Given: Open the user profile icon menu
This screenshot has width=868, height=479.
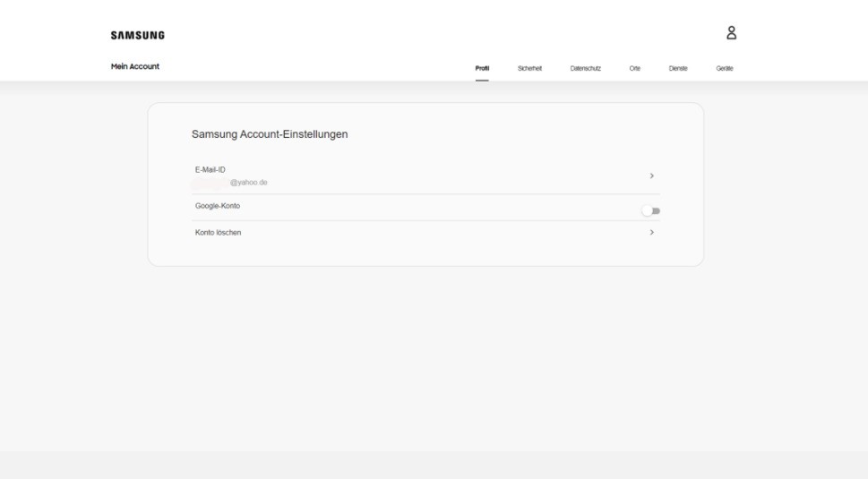Looking at the screenshot, I should pos(731,33).
